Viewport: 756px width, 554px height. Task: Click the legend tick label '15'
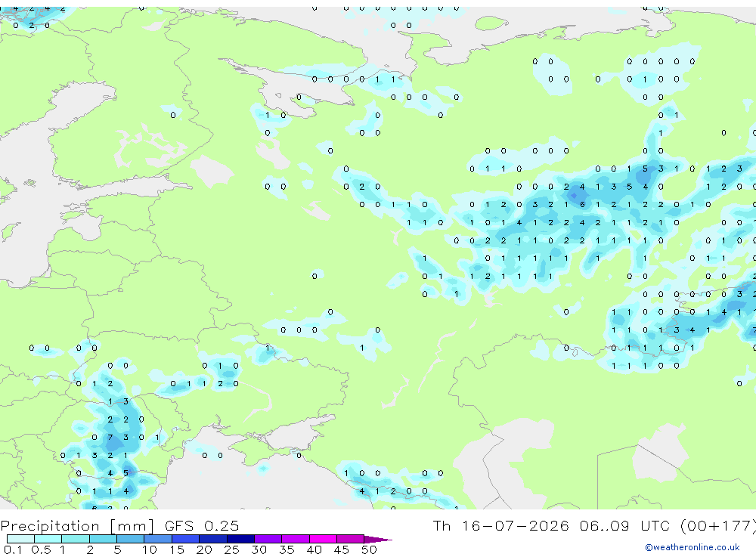177,549
